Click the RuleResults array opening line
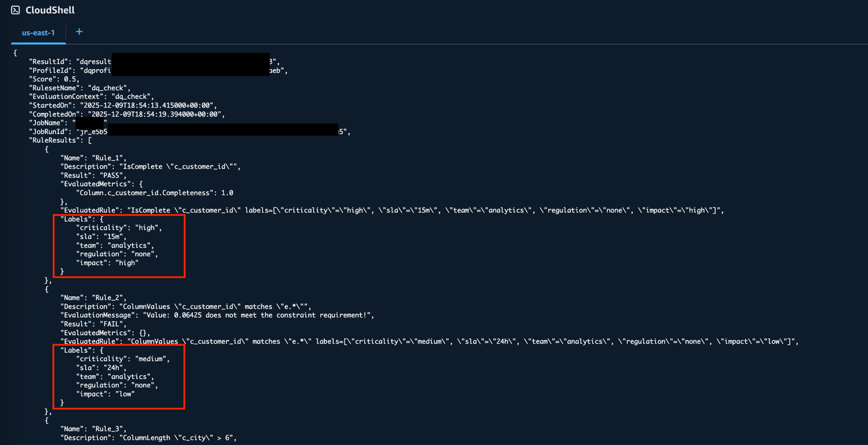This screenshot has height=445, width=868. (61, 140)
